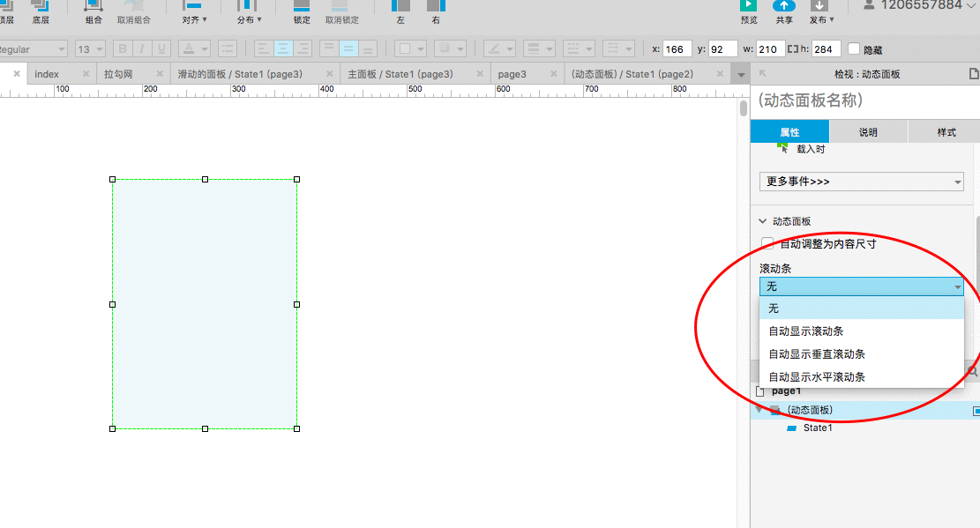Image resolution: width=980 pixels, height=528 pixels.
Task: Choose 自动显示水平滚动条 option
Action: point(861,376)
